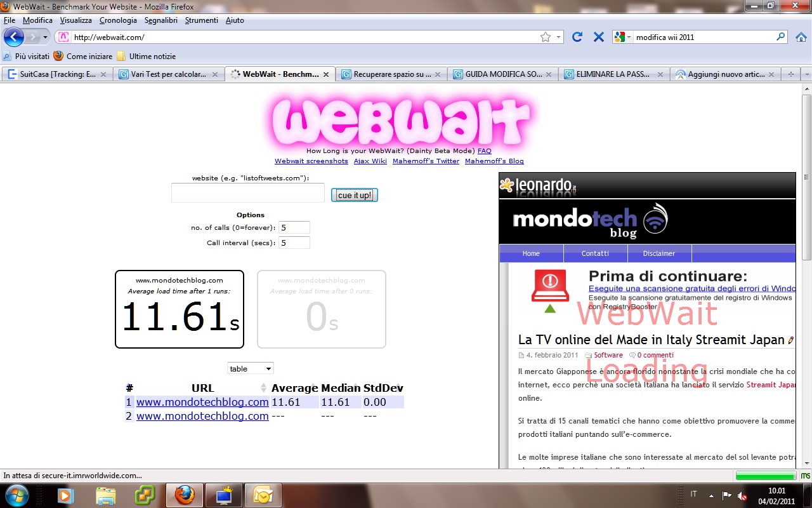Screen dimensions: 812x508
Task: Go back with the Firefox back arrow
Action: click(x=13, y=37)
